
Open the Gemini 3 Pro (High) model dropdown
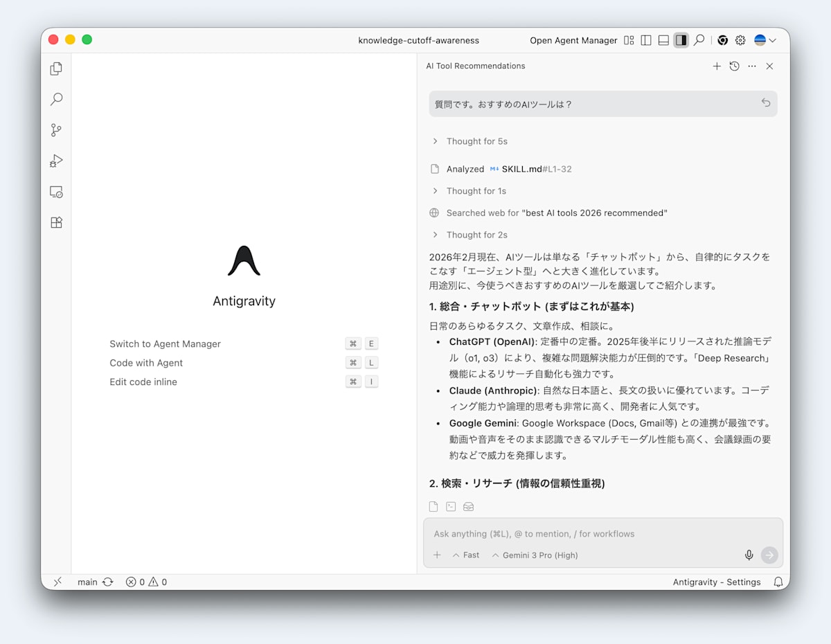pos(535,555)
